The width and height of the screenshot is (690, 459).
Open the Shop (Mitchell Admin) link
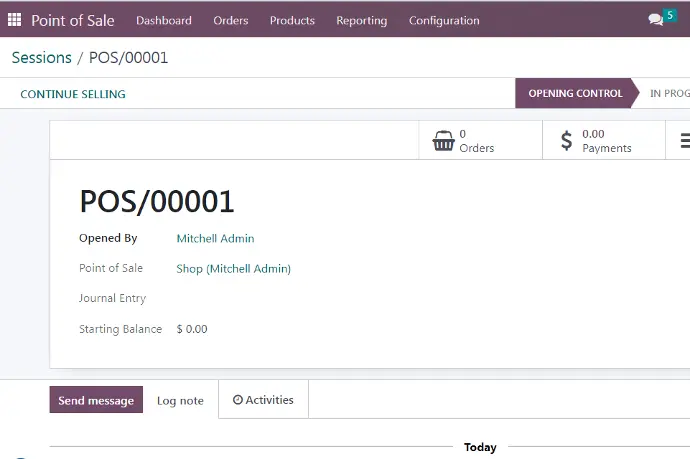coord(233,269)
